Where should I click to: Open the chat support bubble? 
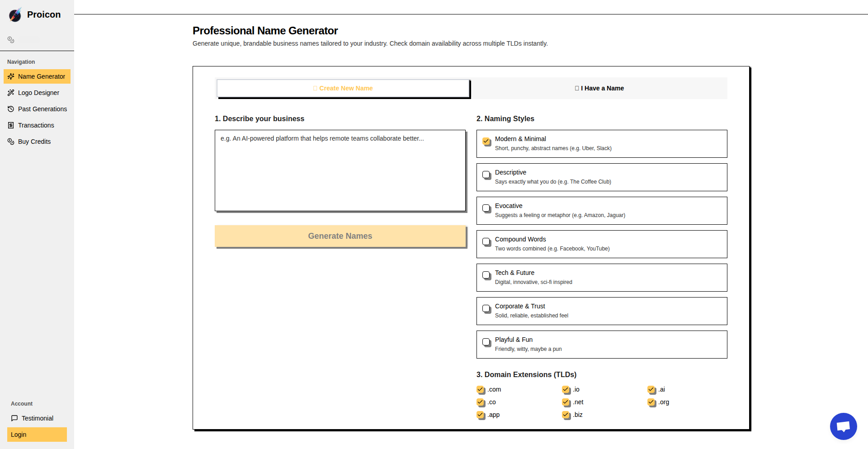click(x=843, y=426)
